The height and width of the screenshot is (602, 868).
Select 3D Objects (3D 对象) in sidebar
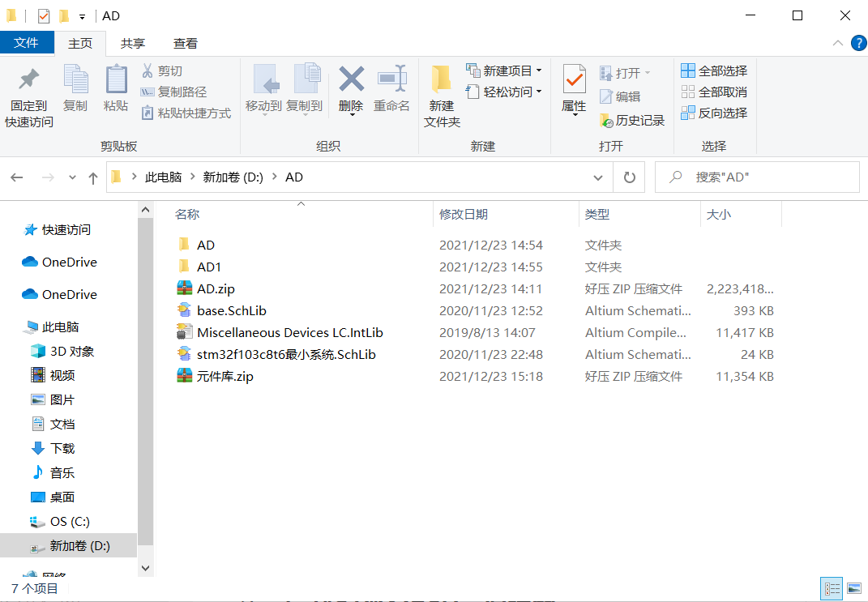coord(62,352)
